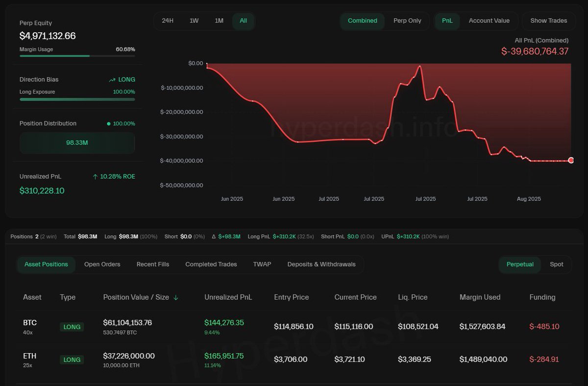The height and width of the screenshot is (386, 588).
Task: Click the Show Trades button
Action: tap(549, 21)
